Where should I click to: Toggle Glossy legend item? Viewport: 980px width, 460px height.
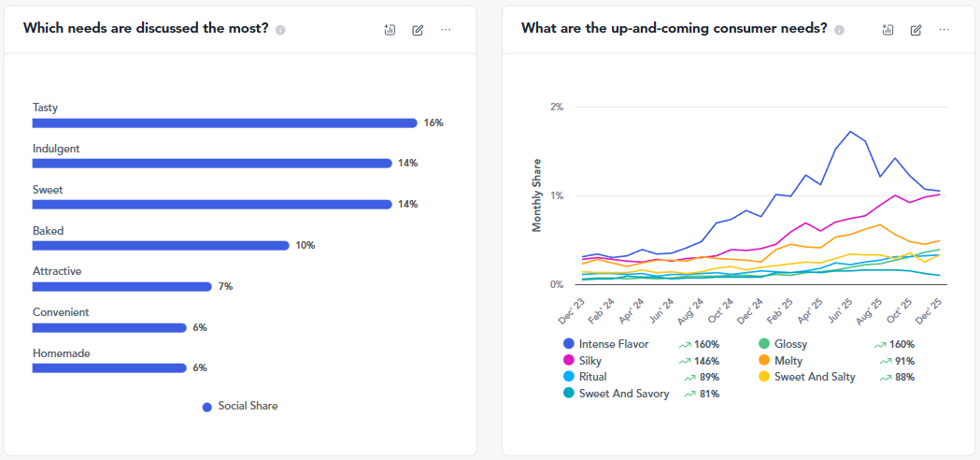pos(790,344)
